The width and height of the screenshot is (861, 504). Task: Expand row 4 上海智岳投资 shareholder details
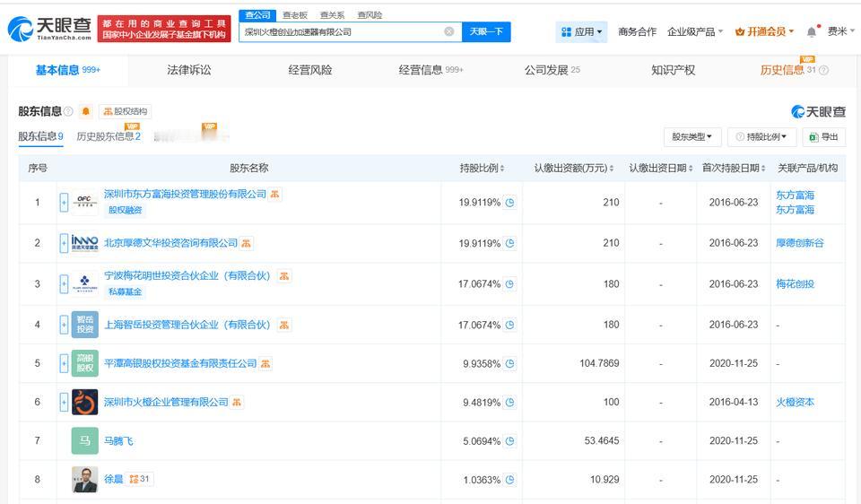pyautogui.click(x=64, y=325)
